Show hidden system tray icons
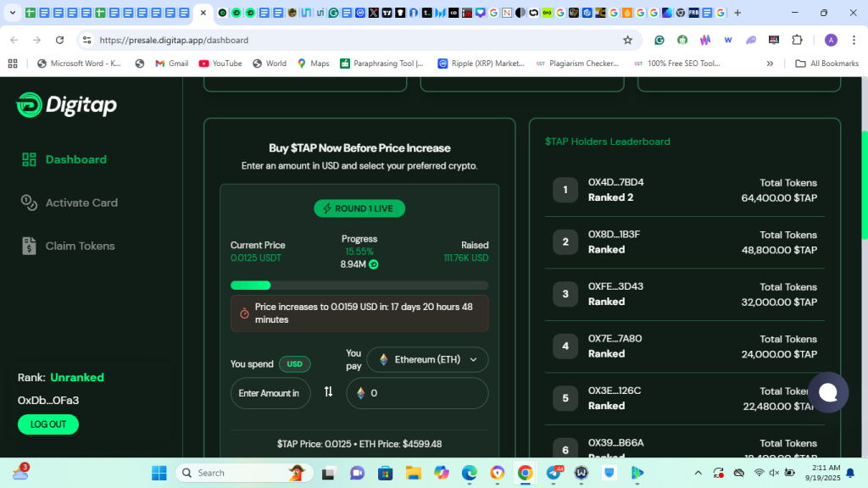868x488 pixels. (x=698, y=473)
